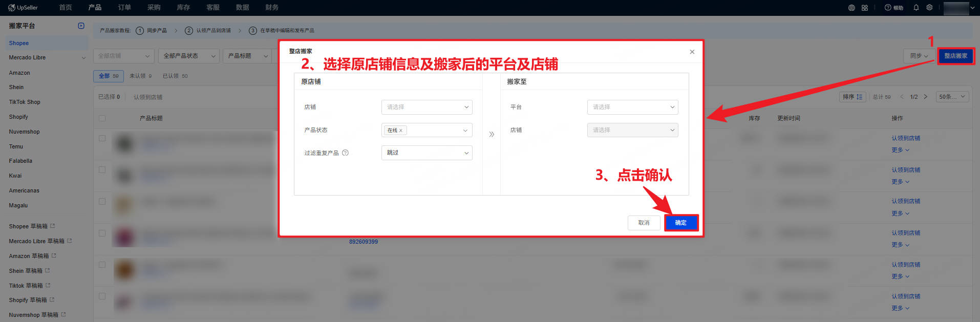Check the second product row checkbox
Screen dimensions: 980x322
tap(102, 170)
